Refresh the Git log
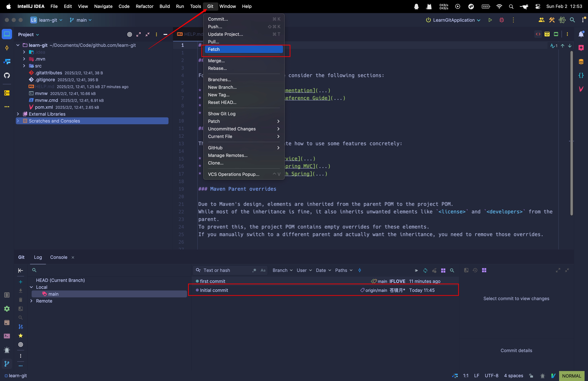 click(425, 270)
